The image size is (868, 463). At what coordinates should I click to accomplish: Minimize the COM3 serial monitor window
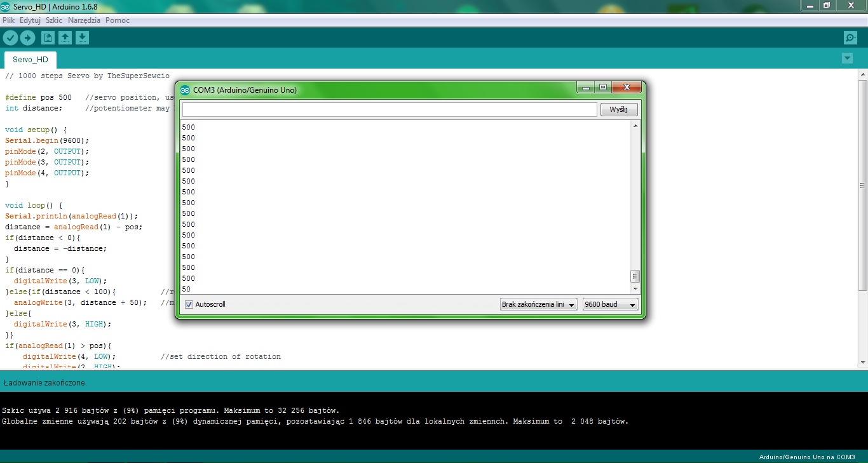tap(585, 88)
